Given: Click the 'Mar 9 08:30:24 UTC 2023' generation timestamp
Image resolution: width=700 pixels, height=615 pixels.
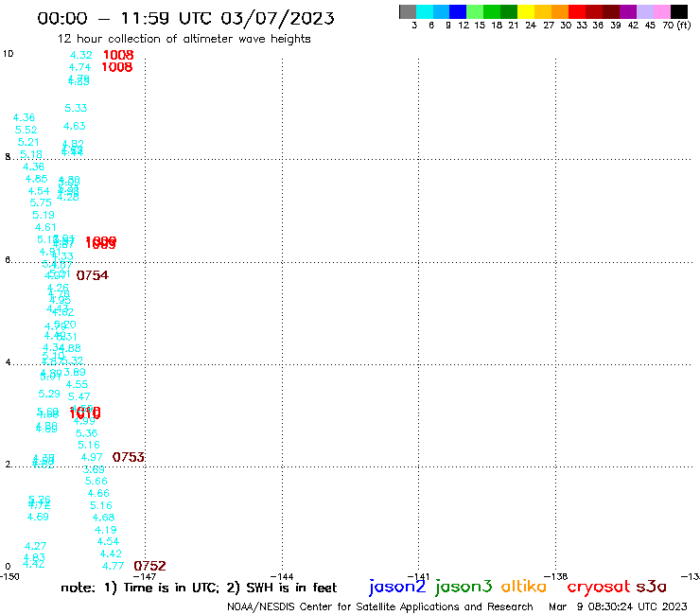Looking at the screenshot, I should point(618,607).
